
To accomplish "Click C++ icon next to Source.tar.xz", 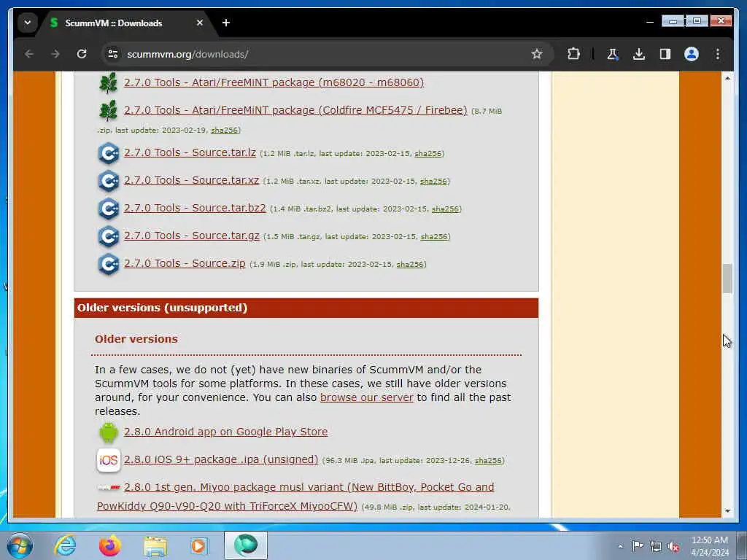I will [108, 181].
